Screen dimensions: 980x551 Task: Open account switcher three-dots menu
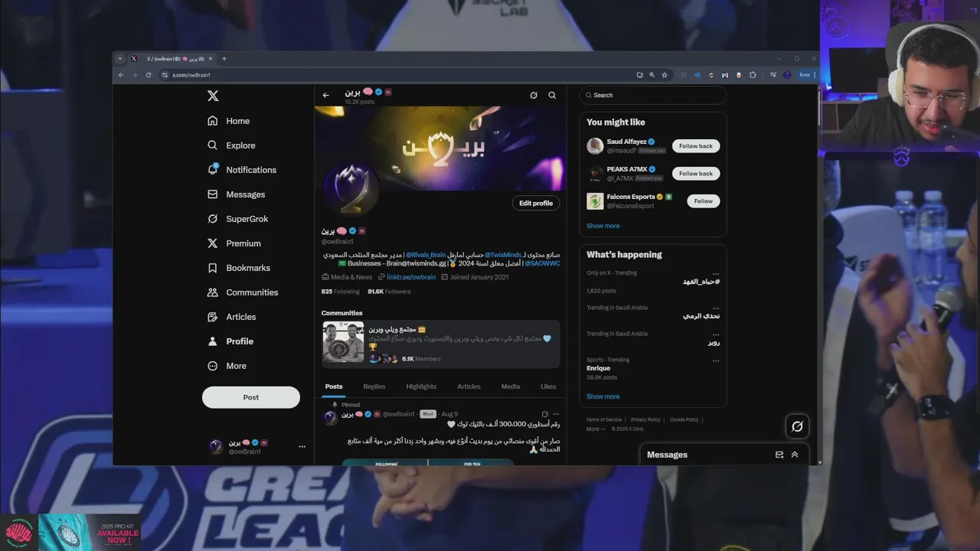pyautogui.click(x=302, y=447)
